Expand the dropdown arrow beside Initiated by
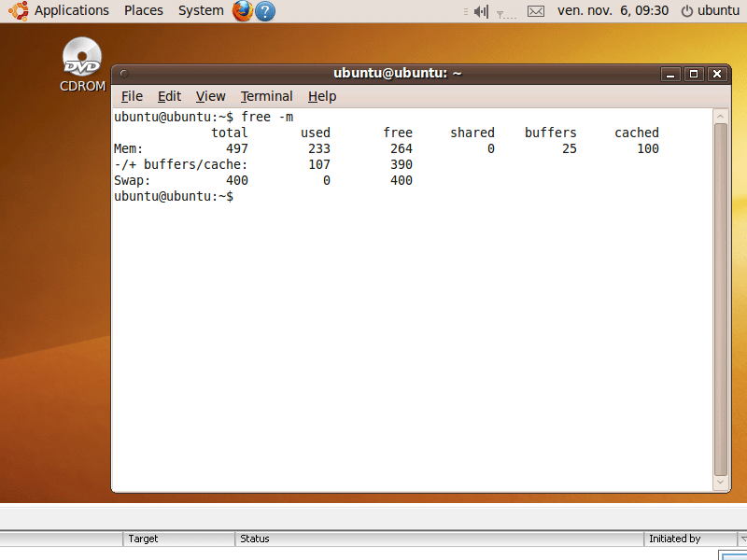The image size is (747, 560). coord(742,539)
